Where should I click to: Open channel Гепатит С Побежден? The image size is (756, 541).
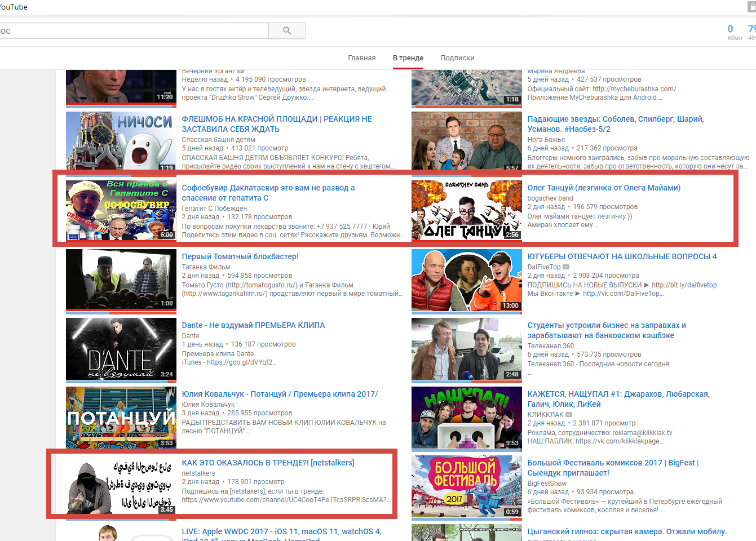(214, 209)
